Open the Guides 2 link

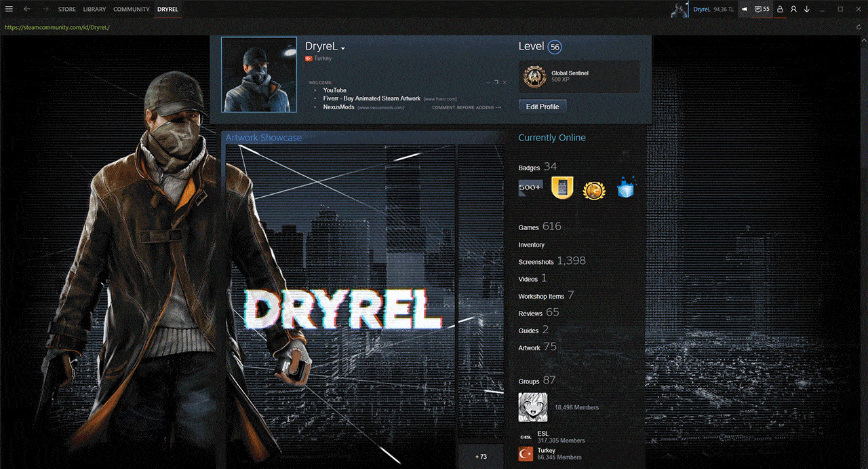coord(533,330)
